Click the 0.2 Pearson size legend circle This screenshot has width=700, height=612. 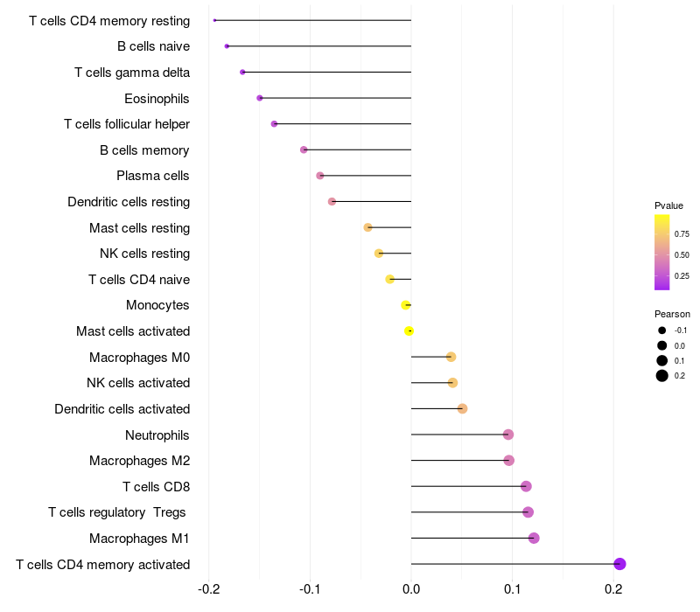pos(662,376)
